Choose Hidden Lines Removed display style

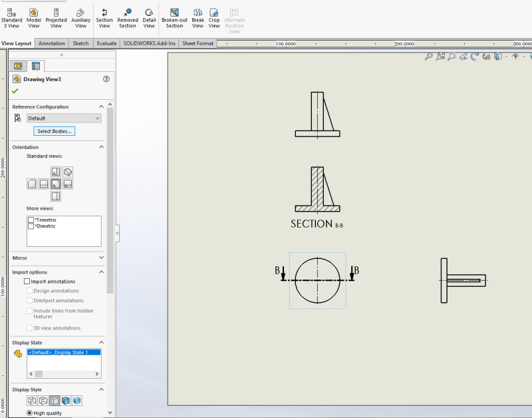(x=55, y=401)
